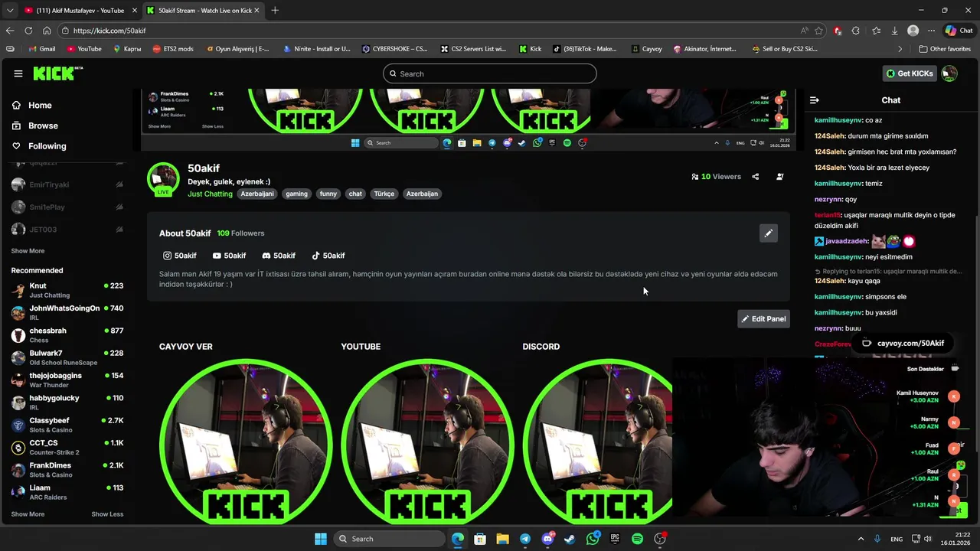This screenshot has width=980, height=551.
Task: Open the tab list dropdown
Action: [9, 10]
